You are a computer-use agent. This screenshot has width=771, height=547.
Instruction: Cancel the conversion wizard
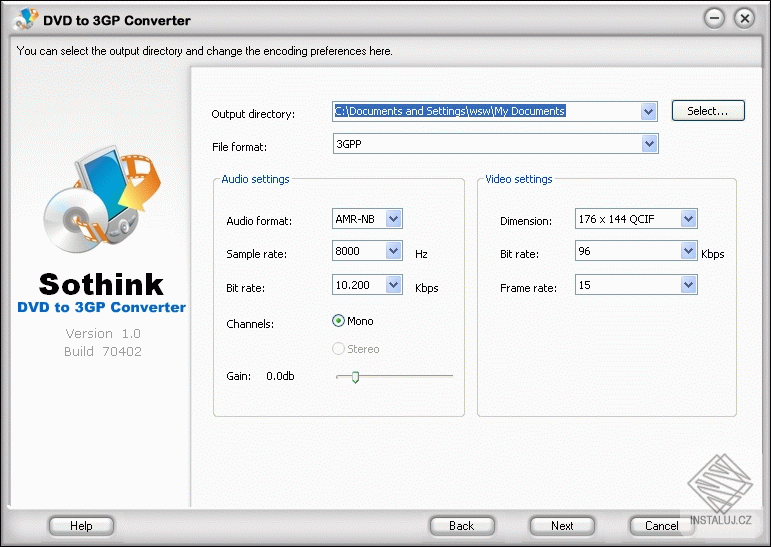tap(661, 526)
